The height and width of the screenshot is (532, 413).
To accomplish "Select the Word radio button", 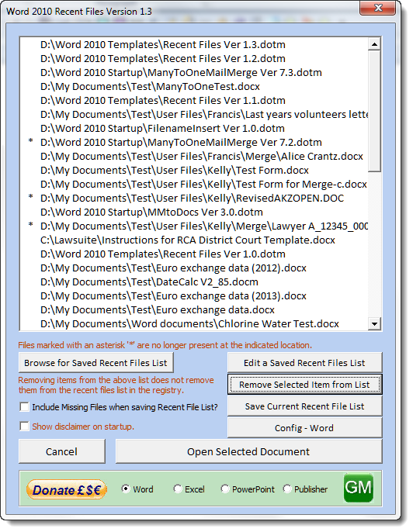I will coord(126,489).
